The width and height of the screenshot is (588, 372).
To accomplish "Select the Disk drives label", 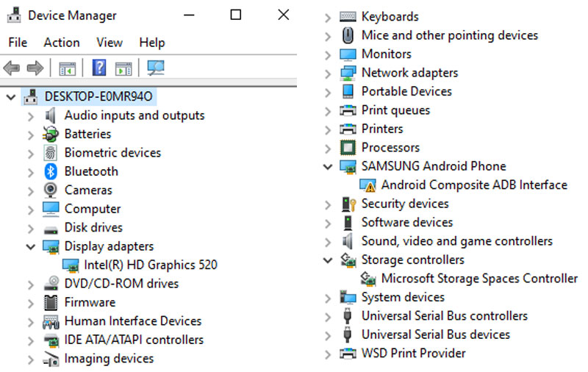I will pos(93,228).
